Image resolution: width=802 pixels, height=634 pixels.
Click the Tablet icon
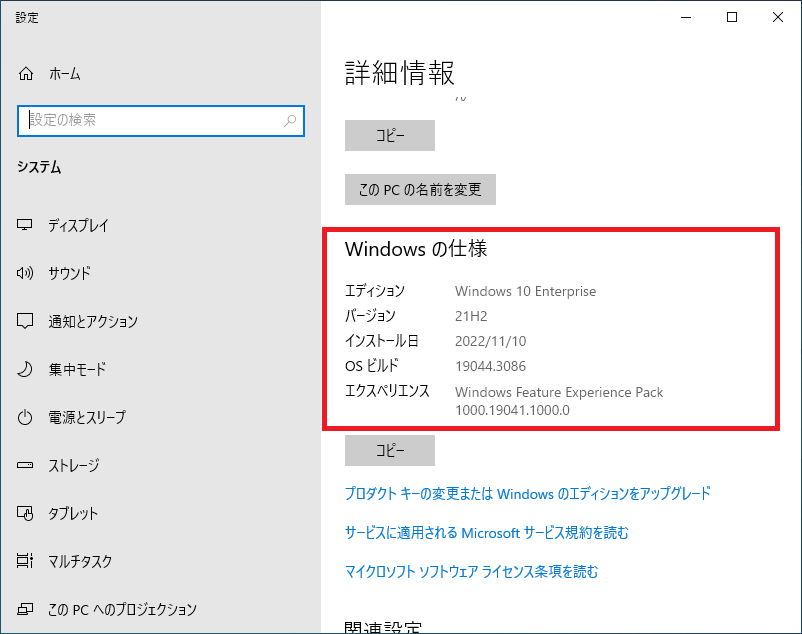tap(25, 513)
